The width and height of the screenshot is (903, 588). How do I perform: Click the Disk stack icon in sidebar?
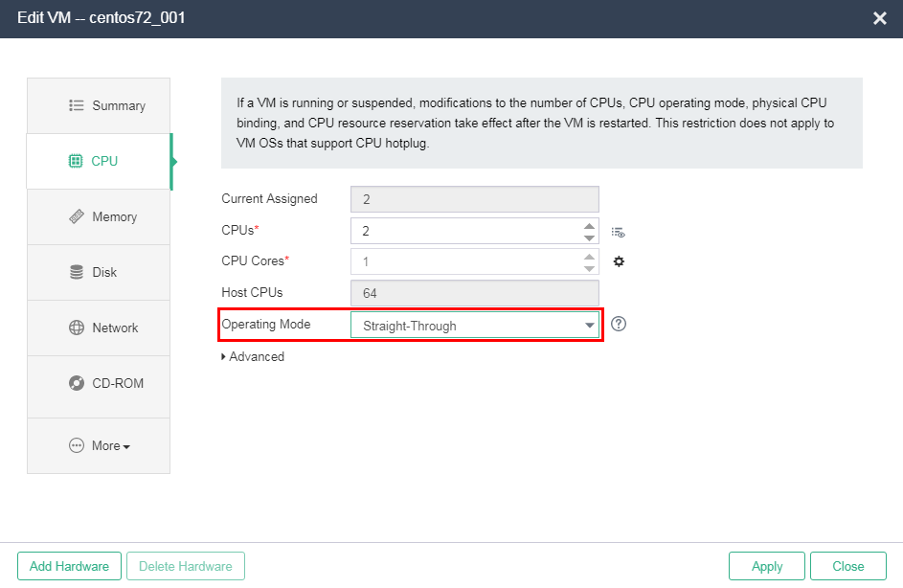coord(77,272)
